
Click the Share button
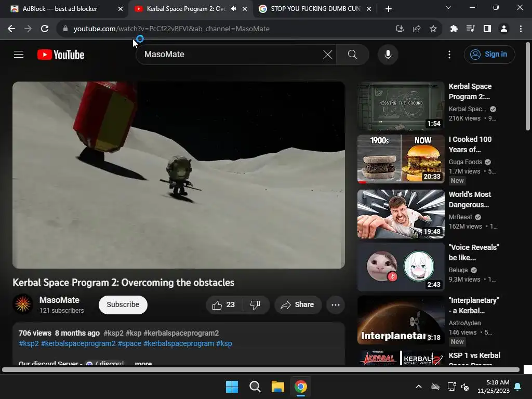click(x=298, y=304)
